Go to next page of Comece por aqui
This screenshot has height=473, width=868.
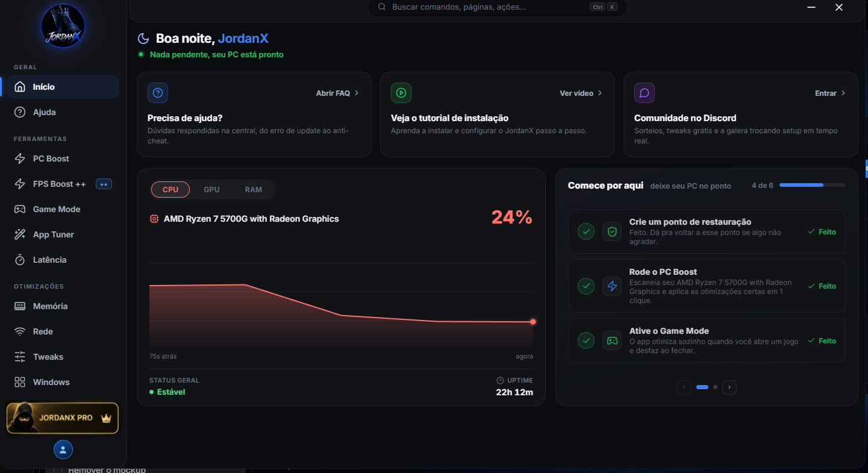[x=729, y=387]
